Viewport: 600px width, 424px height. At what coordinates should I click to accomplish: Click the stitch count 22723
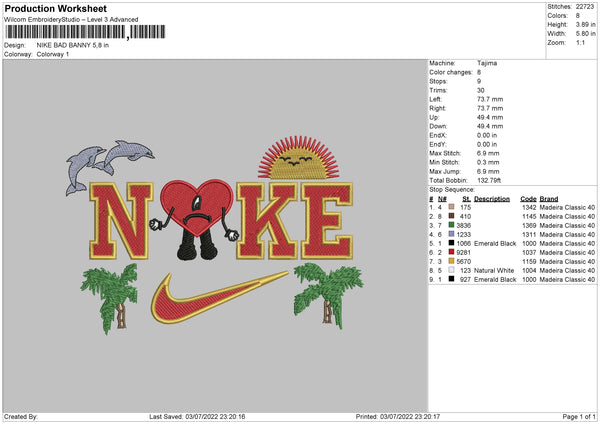585,7
